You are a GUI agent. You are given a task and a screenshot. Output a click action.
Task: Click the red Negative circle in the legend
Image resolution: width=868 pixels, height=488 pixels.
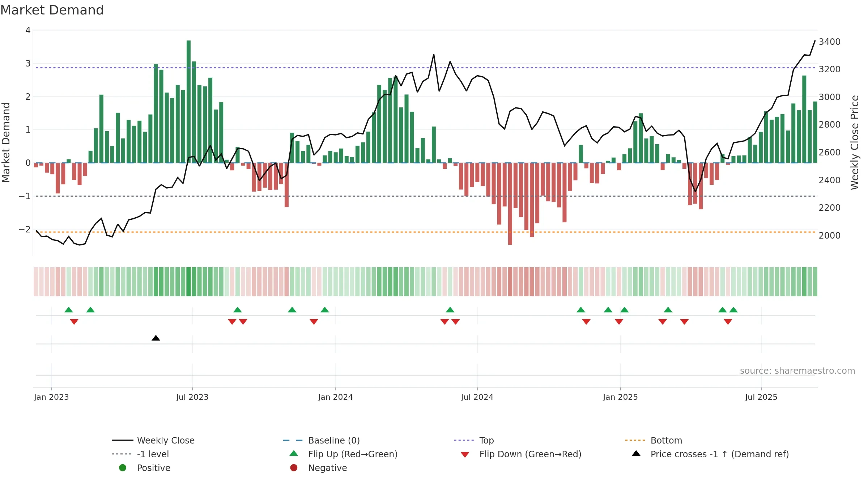click(294, 468)
